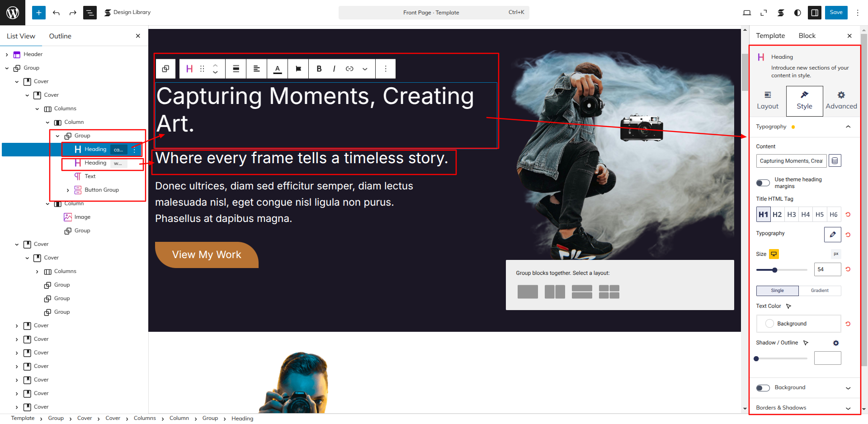Open the Design Library

click(x=127, y=13)
